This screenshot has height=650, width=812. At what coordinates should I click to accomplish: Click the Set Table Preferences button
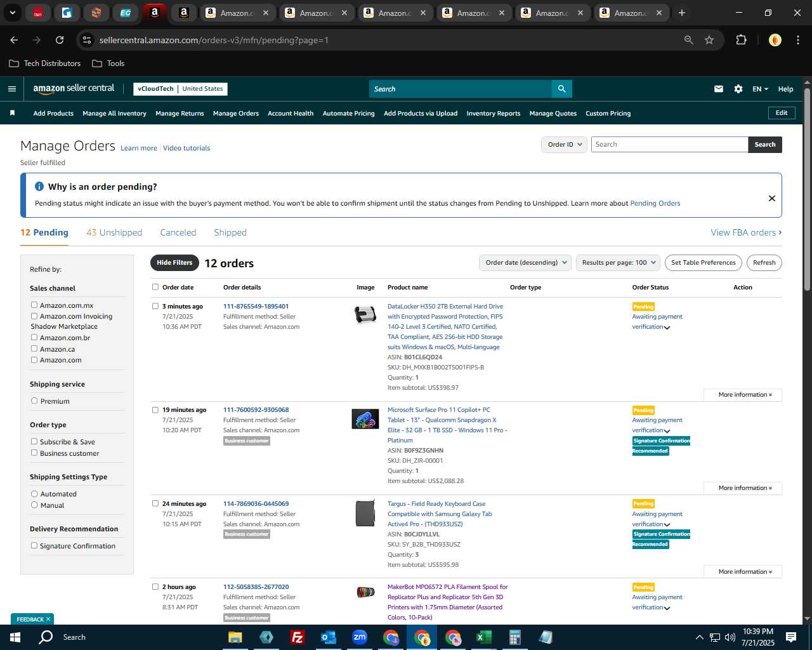click(x=704, y=263)
